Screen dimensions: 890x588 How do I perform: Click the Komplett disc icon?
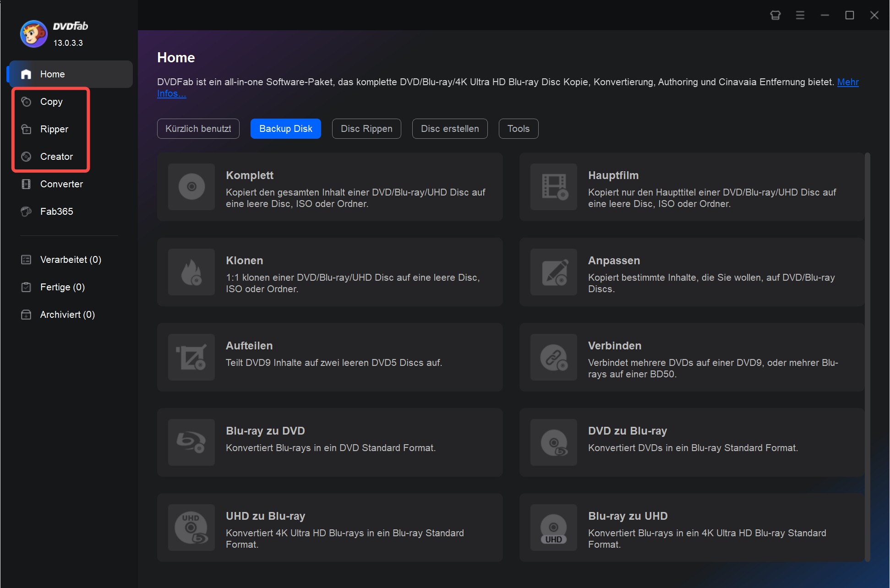point(191,187)
